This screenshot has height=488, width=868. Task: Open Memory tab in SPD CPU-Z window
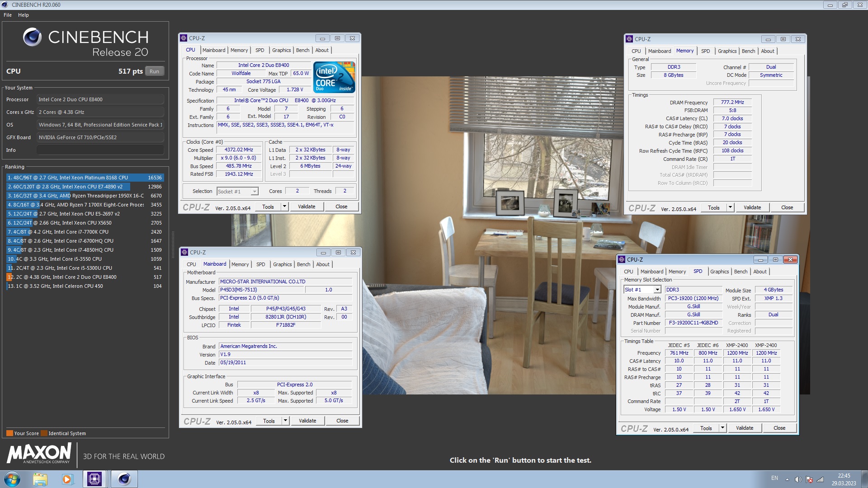[677, 272]
